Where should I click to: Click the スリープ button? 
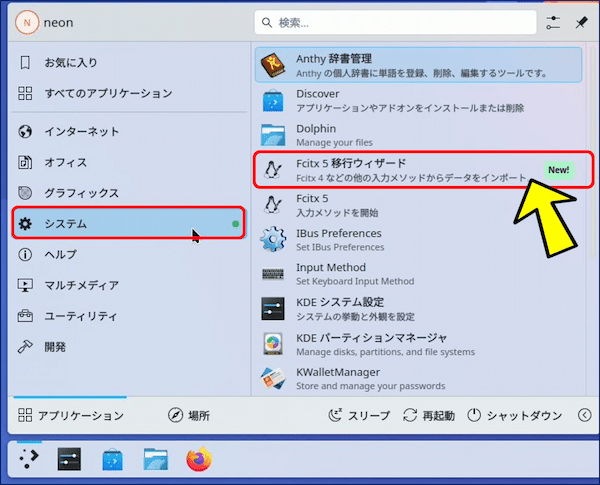pyautogui.click(x=359, y=415)
